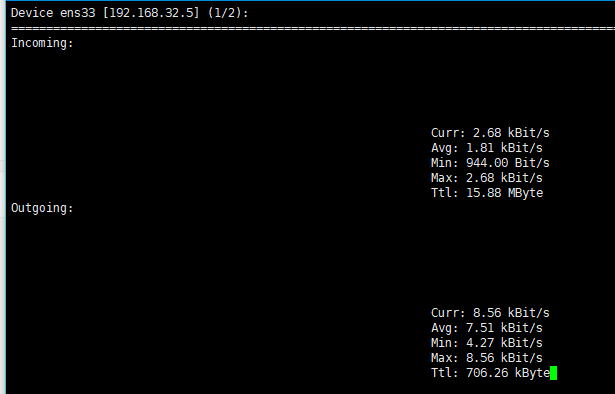Select the ens33 interface name

click(78, 13)
